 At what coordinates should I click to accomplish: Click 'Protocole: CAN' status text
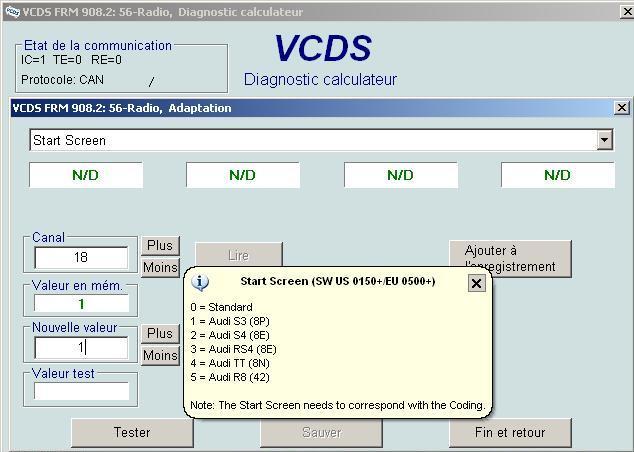pyautogui.click(x=62, y=80)
